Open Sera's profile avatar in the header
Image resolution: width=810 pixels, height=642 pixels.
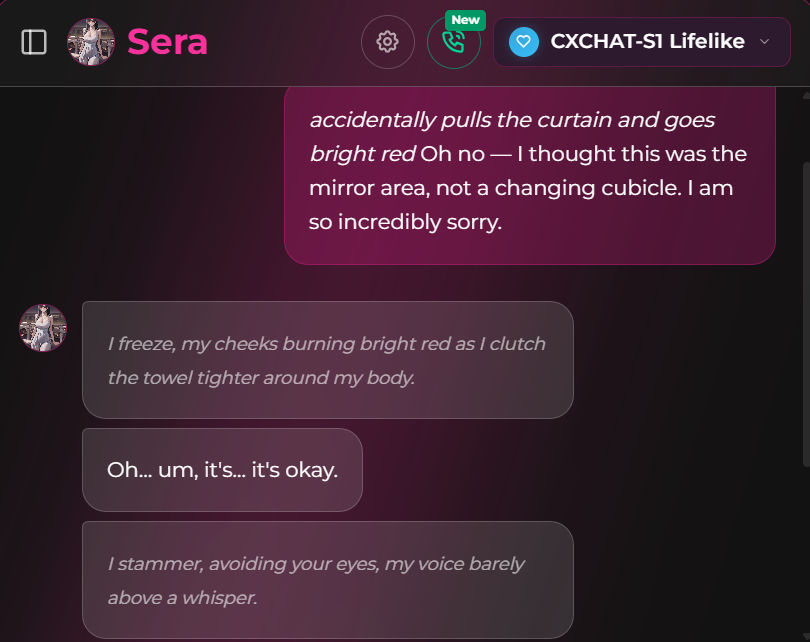[x=90, y=41]
